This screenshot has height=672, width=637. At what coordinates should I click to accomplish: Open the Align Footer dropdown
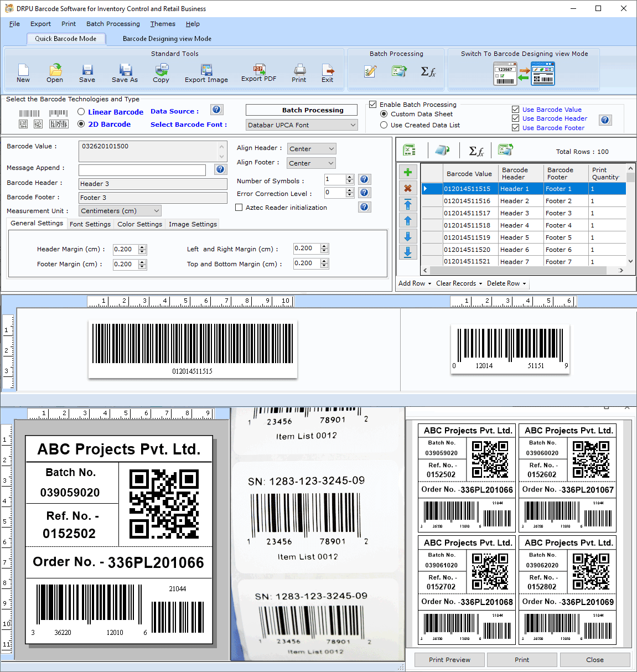tap(311, 163)
